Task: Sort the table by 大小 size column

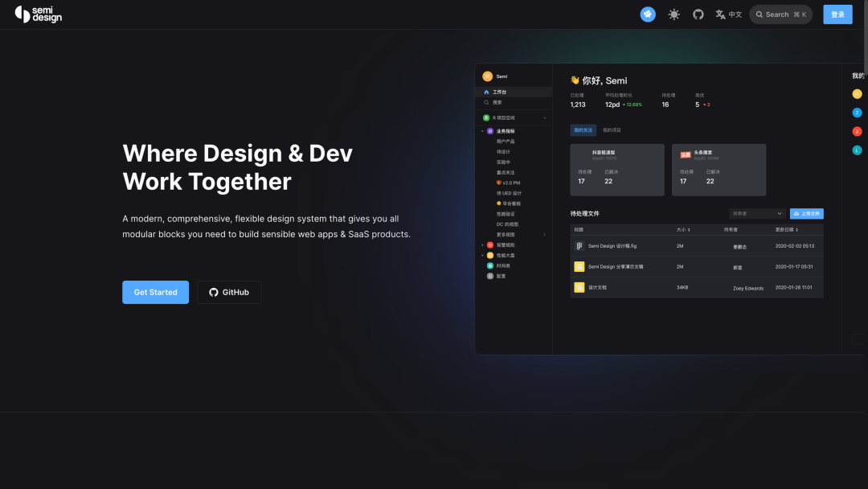Action: coord(683,230)
